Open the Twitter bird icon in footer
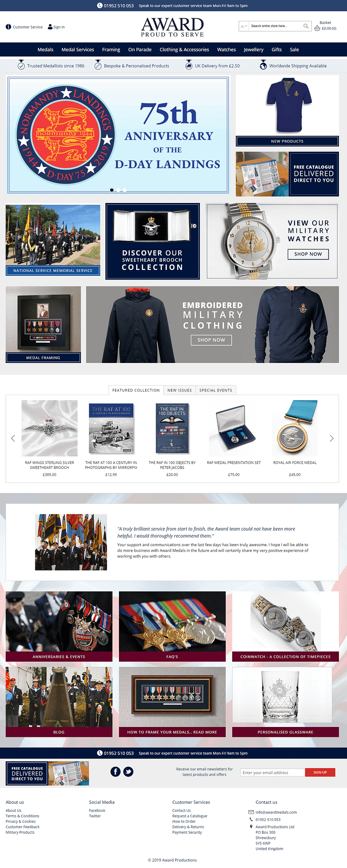The height and width of the screenshot is (868, 347). coord(128,772)
